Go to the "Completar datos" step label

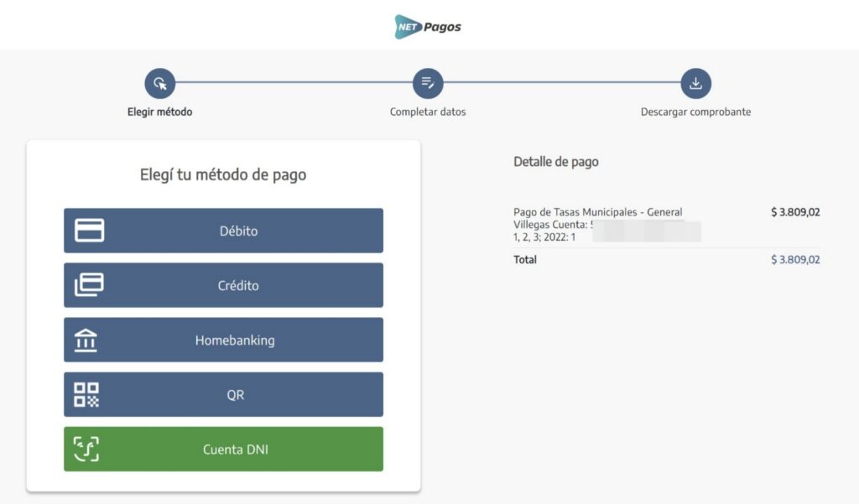428,112
